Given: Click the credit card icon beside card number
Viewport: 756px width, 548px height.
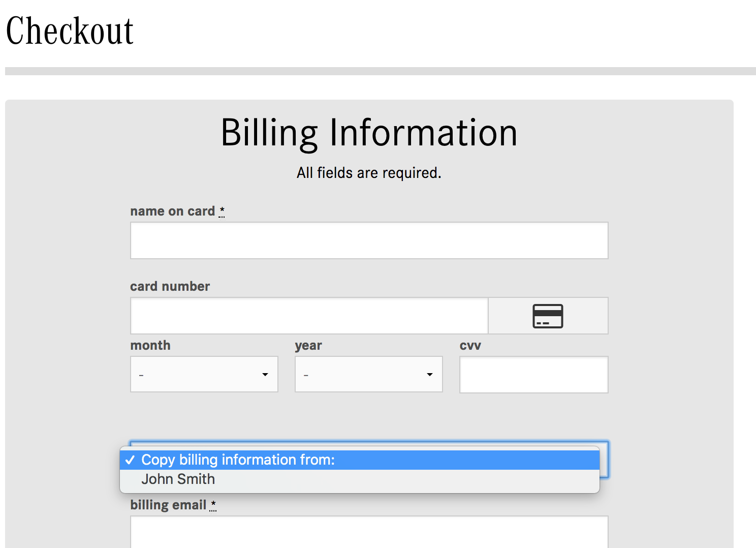Looking at the screenshot, I should (548, 316).
